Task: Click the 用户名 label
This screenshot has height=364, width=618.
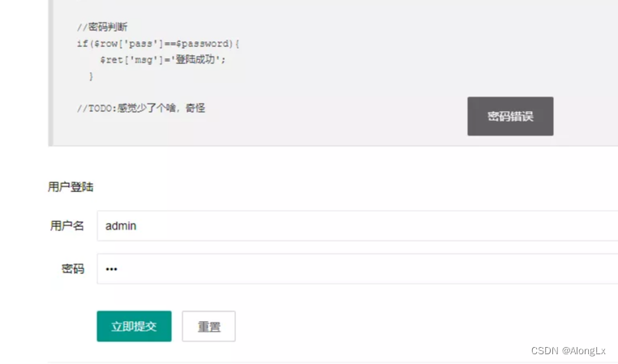Action: point(67,225)
